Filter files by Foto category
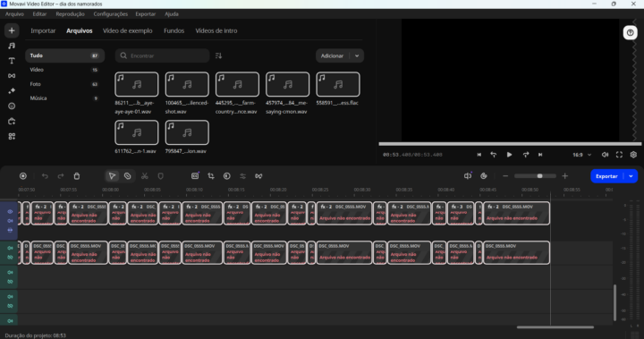Screen dimensions: 644x339 pyautogui.click(x=65, y=84)
